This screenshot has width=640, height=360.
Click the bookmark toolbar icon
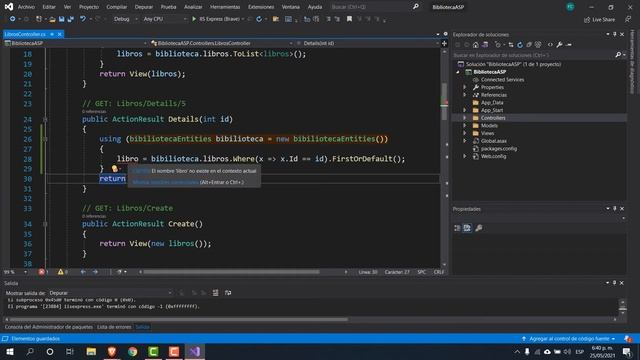tap(349, 19)
